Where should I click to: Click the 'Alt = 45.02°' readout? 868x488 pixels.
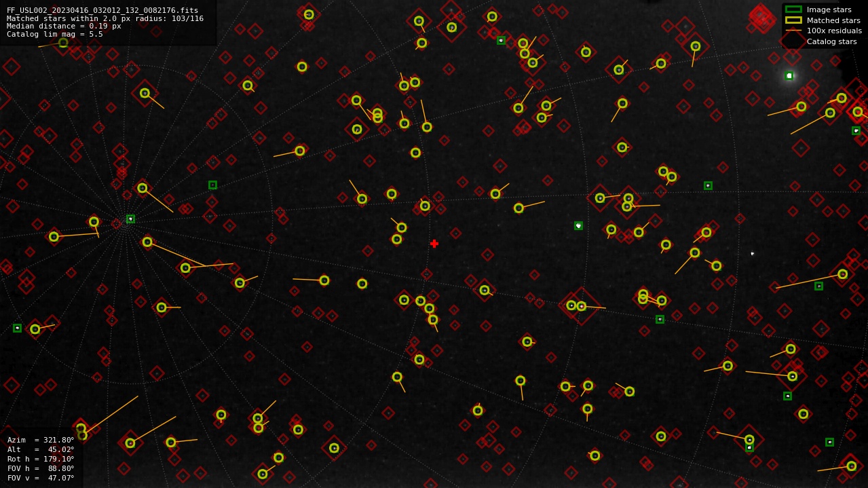41,449
